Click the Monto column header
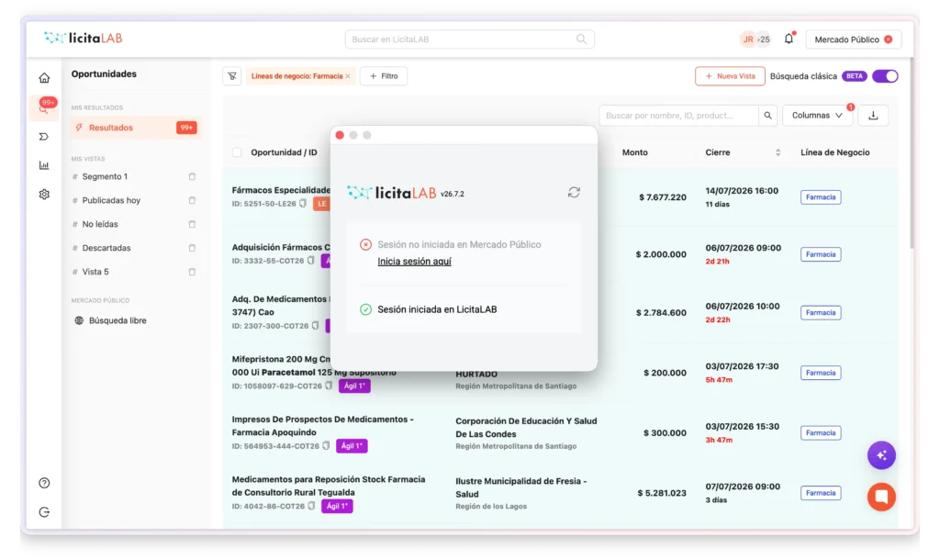Viewport: 940px width, 560px height. point(635,152)
